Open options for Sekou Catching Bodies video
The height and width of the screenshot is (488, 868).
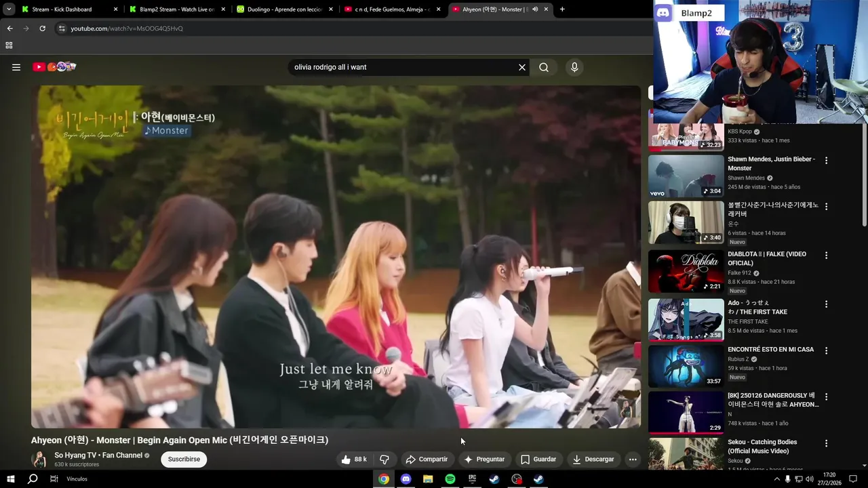tap(826, 443)
